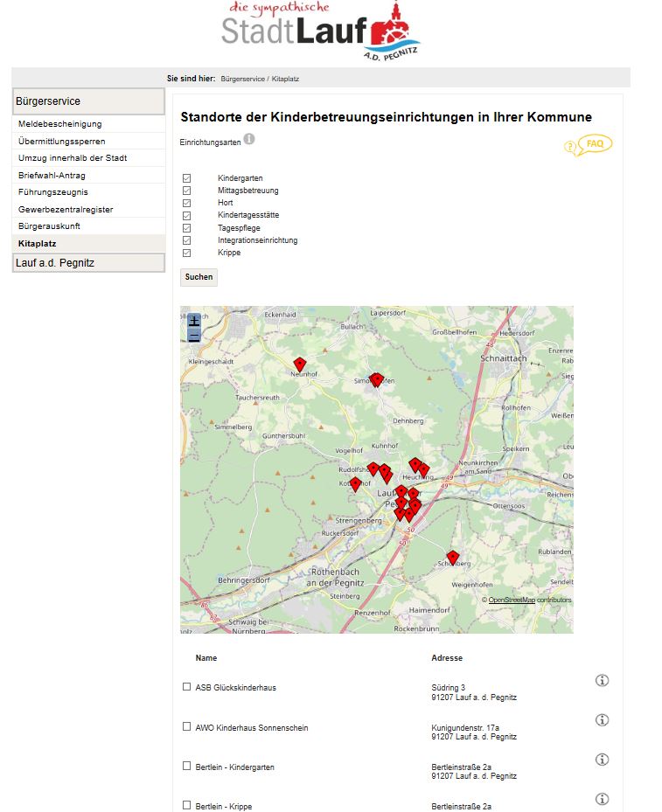Screen dimensions: 662x812
Task: Go to Briefwahl-Antrag in the sidebar
Action: [52, 176]
